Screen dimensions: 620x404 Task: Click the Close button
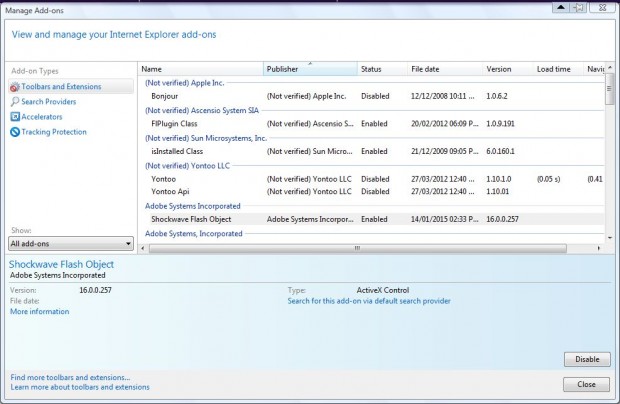click(586, 384)
